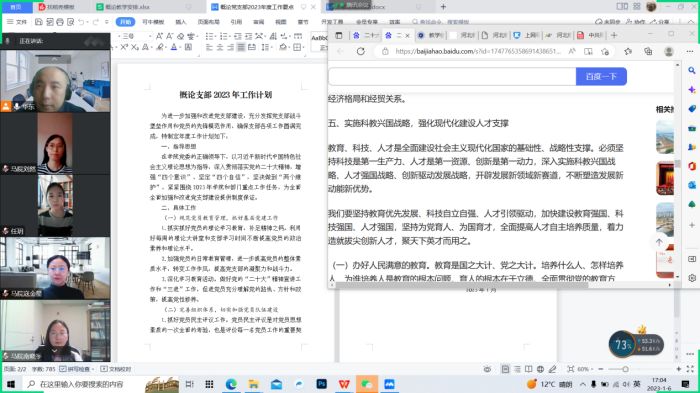Screen dimensions: 700x393
Task: Switch to web layout view icon
Action: point(541,369)
